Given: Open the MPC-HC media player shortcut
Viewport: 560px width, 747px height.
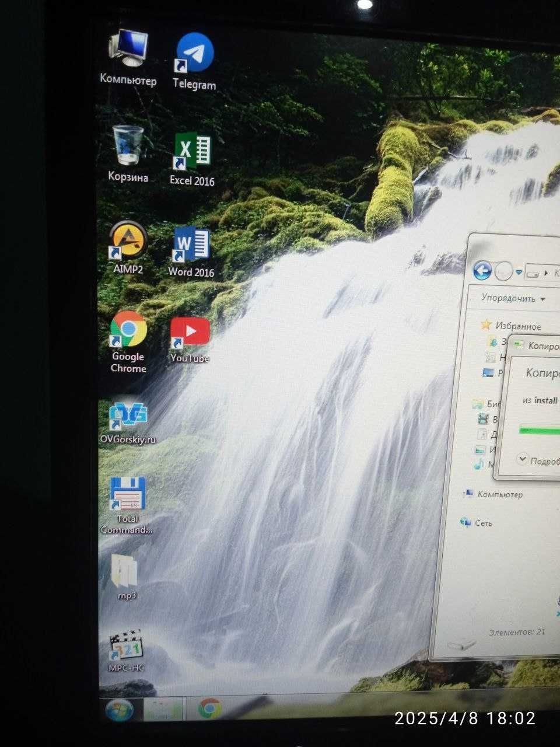Looking at the screenshot, I should (x=127, y=650).
